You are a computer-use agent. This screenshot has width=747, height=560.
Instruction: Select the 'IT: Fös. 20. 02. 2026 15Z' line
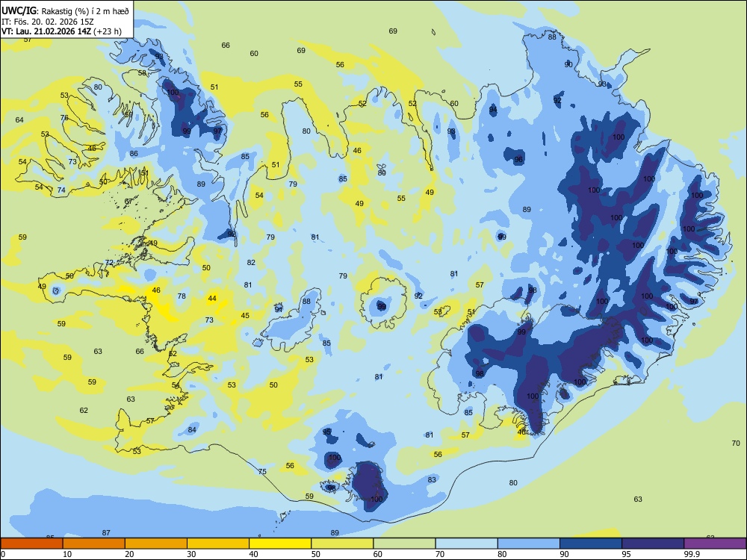pos(47,22)
